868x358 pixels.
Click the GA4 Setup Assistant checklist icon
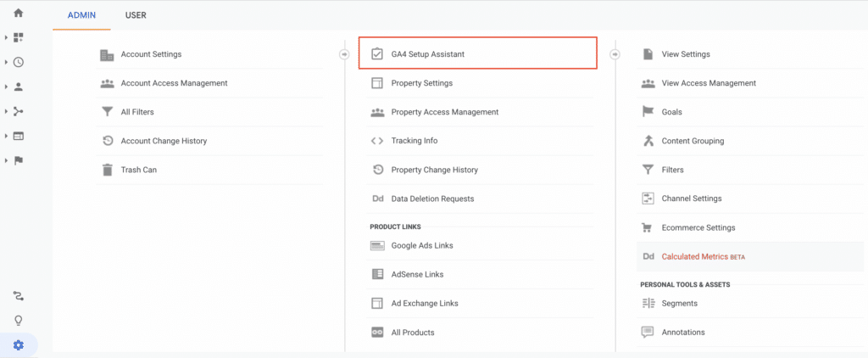click(x=377, y=54)
